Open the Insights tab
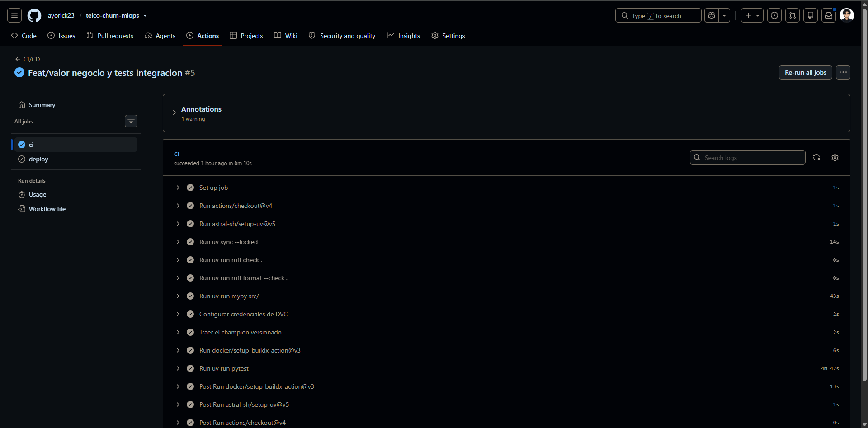The image size is (868, 428). click(x=403, y=36)
